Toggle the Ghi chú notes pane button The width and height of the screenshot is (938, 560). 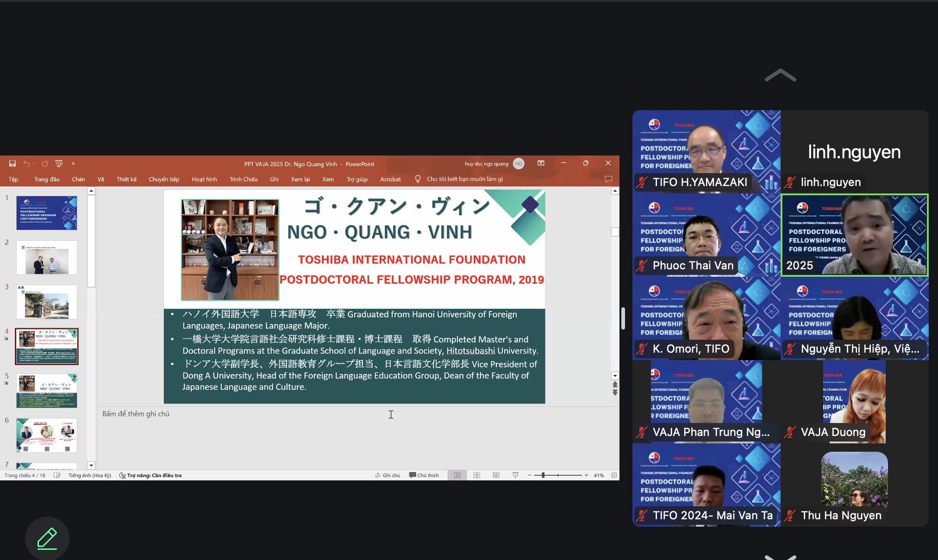pos(388,475)
